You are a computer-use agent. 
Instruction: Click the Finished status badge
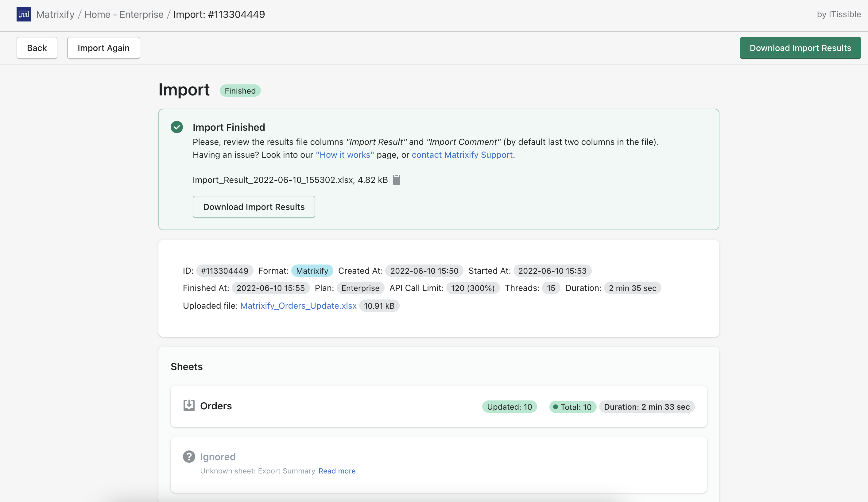pos(240,91)
